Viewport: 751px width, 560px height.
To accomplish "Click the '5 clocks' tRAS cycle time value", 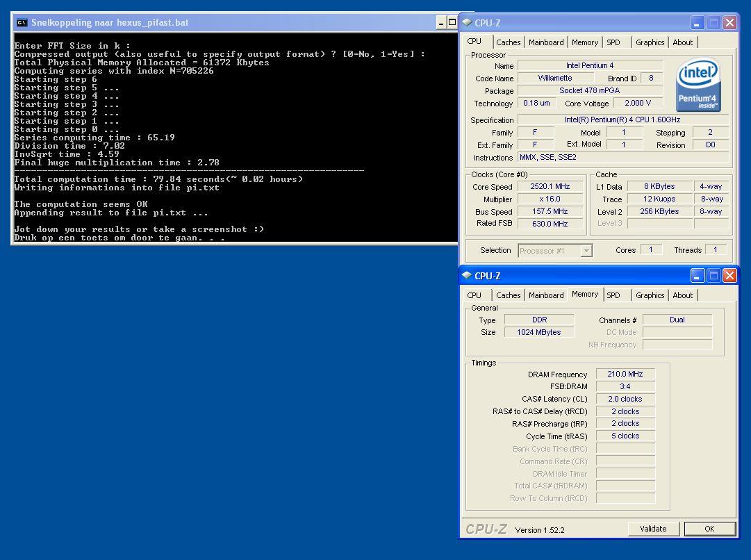I will pyautogui.click(x=625, y=436).
